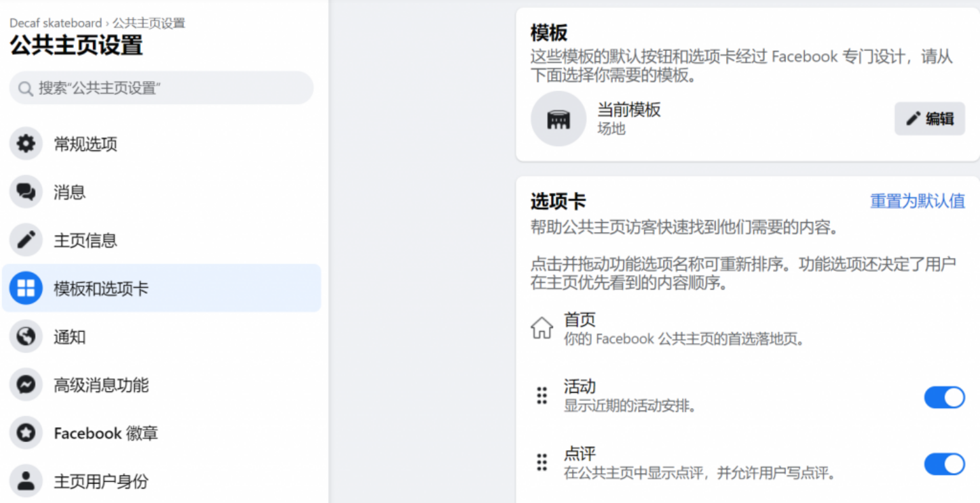The image size is (980, 503).
Task: Click the house icon next to 首页
Action: tap(542, 328)
